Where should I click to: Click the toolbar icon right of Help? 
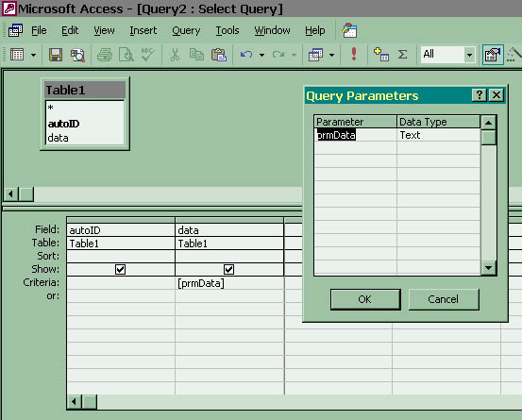349,30
